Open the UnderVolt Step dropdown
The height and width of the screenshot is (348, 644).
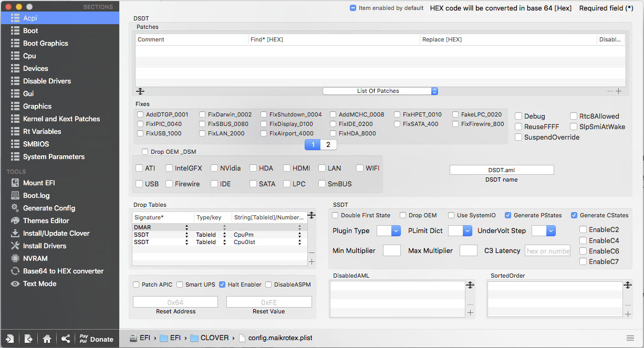[x=544, y=230]
